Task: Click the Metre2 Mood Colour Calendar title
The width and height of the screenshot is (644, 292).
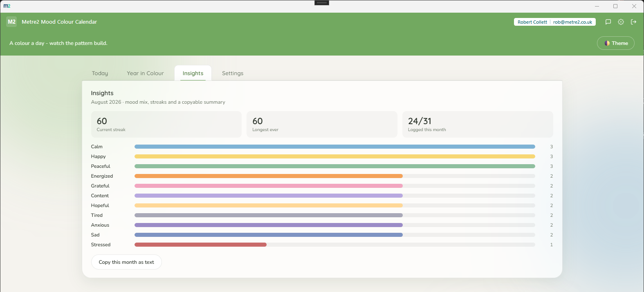Action: point(59,22)
